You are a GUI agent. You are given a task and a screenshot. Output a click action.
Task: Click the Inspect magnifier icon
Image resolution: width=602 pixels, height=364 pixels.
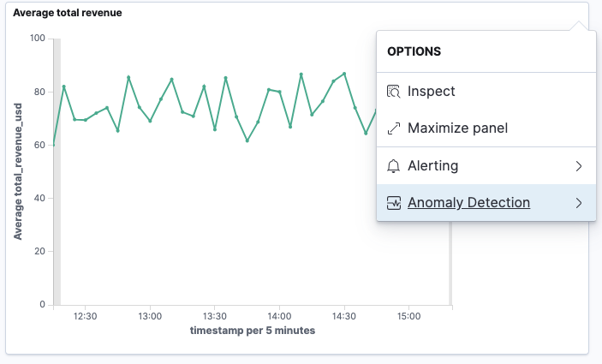pos(394,92)
